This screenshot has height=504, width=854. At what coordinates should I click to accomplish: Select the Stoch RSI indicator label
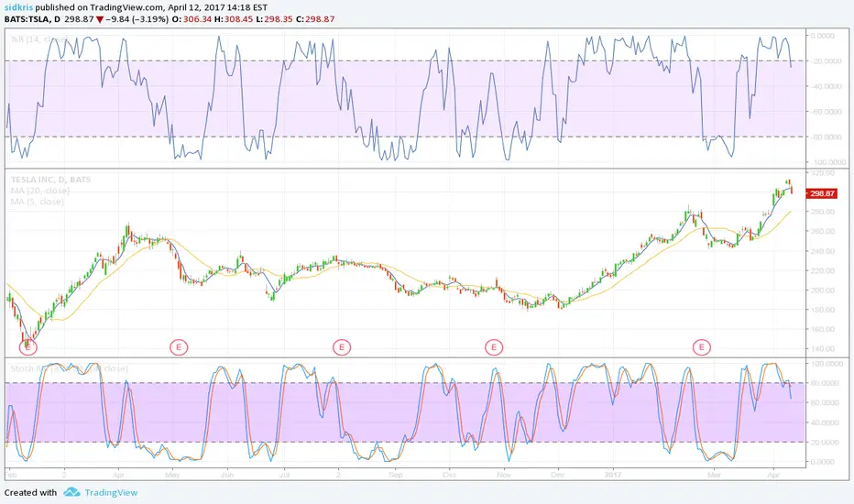click(69, 368)
